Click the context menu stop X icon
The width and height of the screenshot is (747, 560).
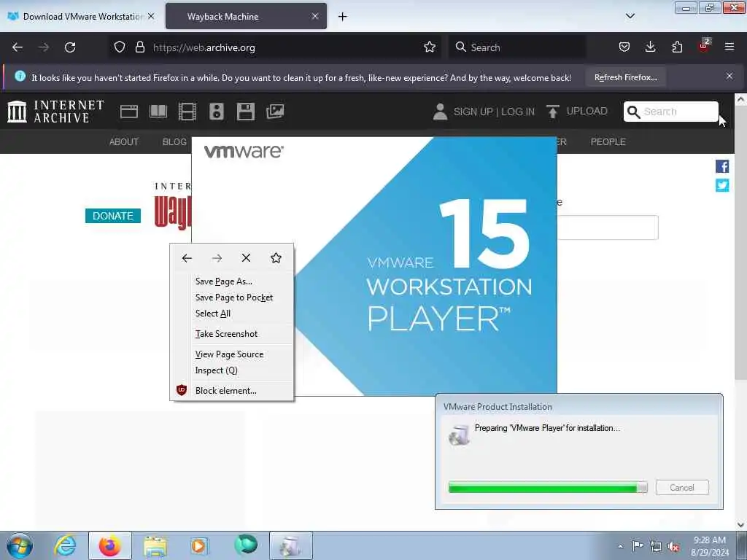[x=246, y=258]
